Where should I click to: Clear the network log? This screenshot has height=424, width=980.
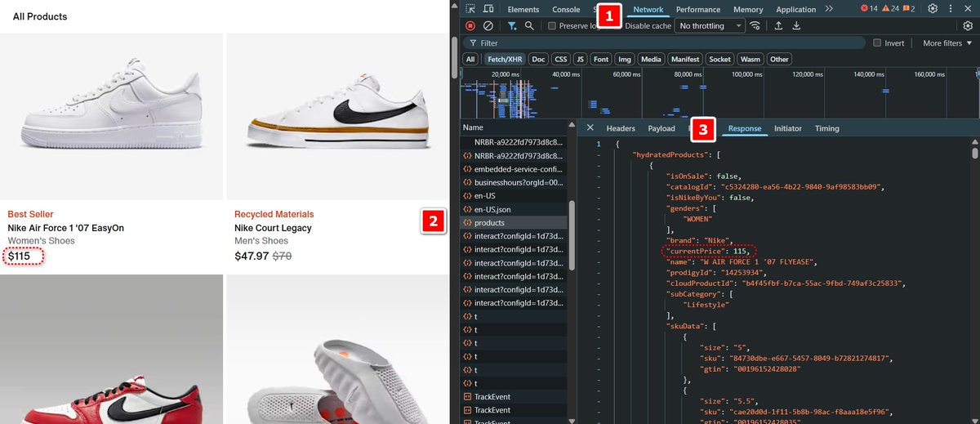488,26
